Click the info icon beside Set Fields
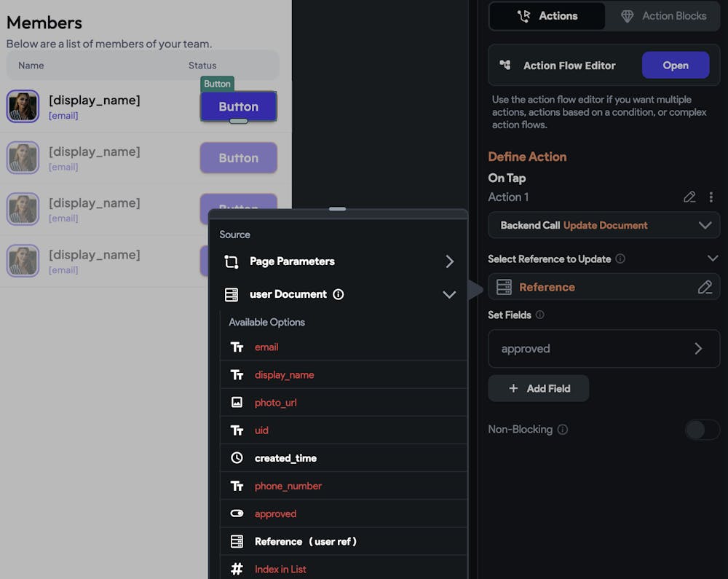Image resolution: width=728 pixels, height=579 pixels. [x=539, y=315]
